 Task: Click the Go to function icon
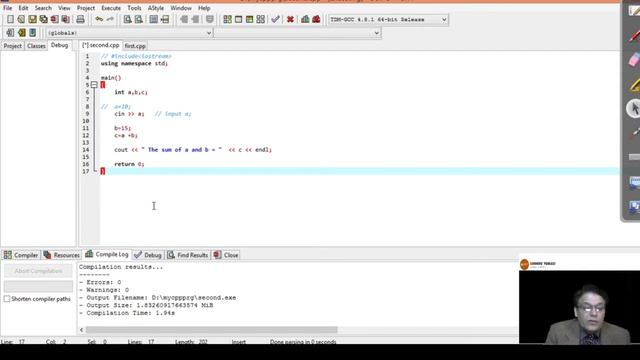pos(153,19)
